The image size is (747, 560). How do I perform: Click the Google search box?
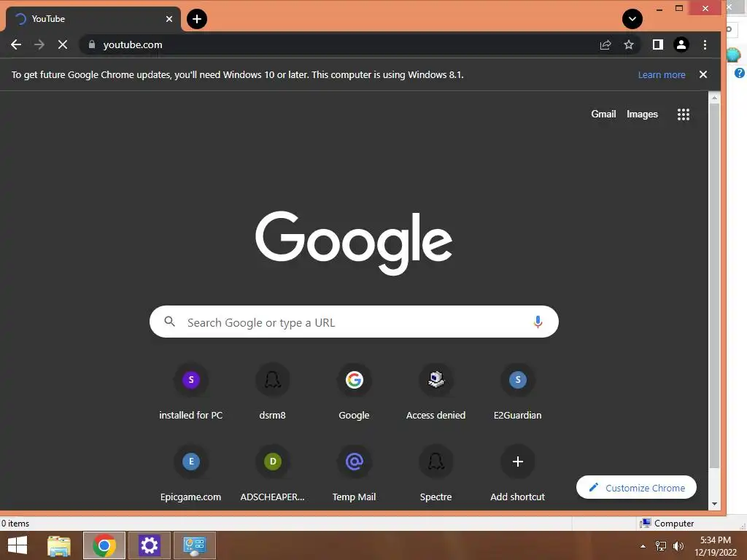tap(354, 322)
